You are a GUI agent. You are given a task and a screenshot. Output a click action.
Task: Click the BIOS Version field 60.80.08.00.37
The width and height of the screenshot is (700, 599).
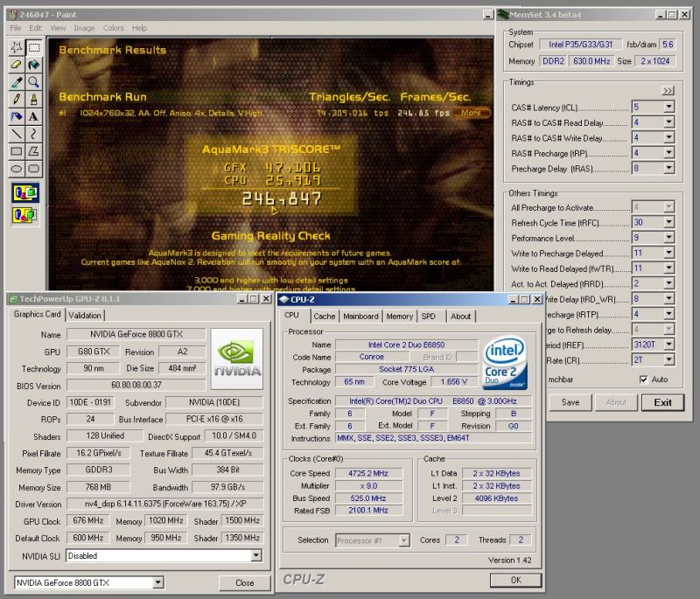[136, 385]
